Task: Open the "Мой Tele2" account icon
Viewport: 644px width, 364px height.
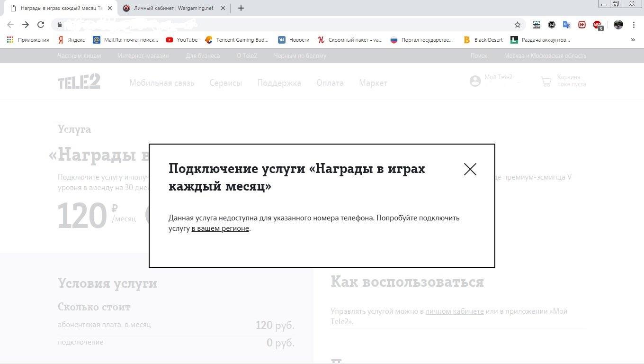Action: 475,81
